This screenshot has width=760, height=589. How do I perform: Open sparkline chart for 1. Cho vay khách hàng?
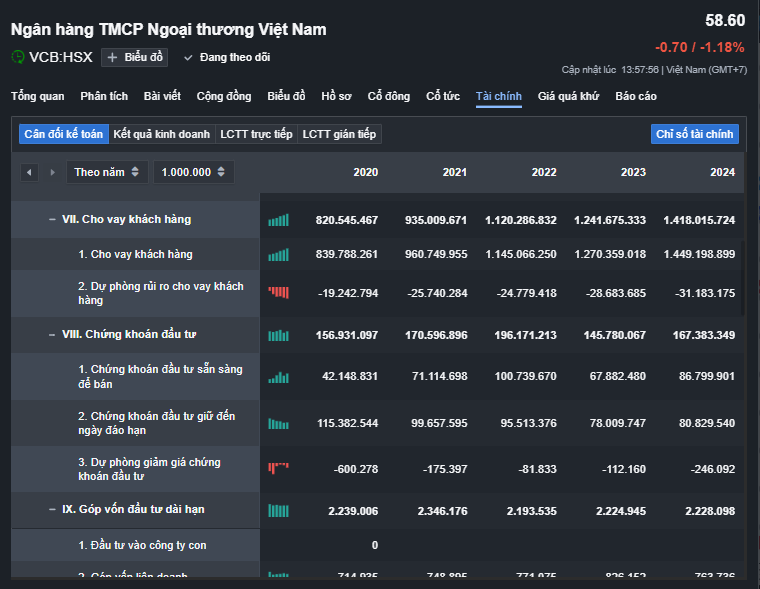coord(278,255)
